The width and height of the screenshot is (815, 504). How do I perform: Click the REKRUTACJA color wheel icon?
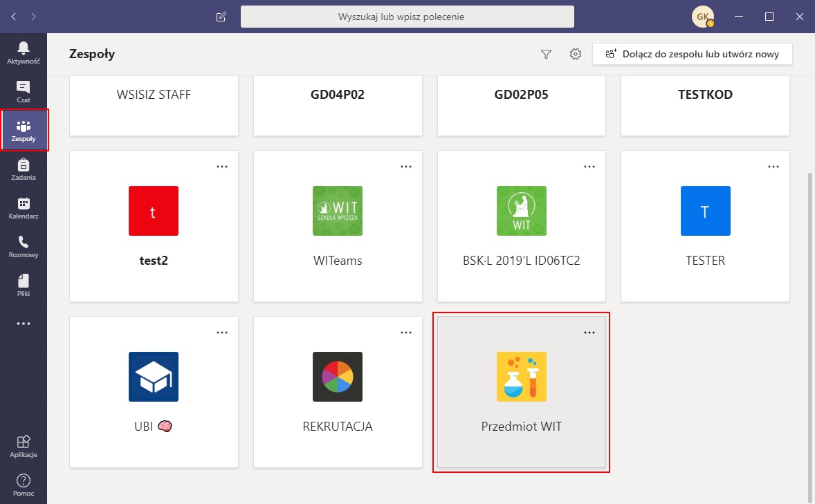338,377
